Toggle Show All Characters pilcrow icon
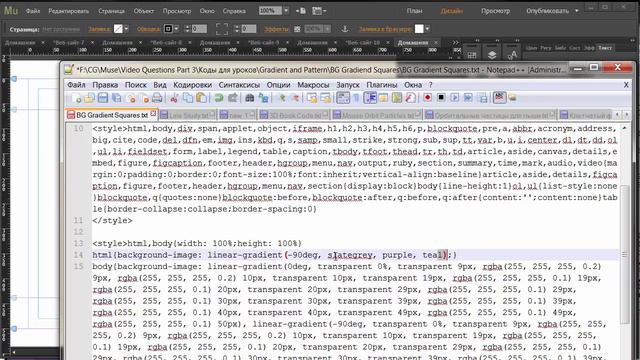The width and height of the screenshot is (640, 360). (356, 98)
